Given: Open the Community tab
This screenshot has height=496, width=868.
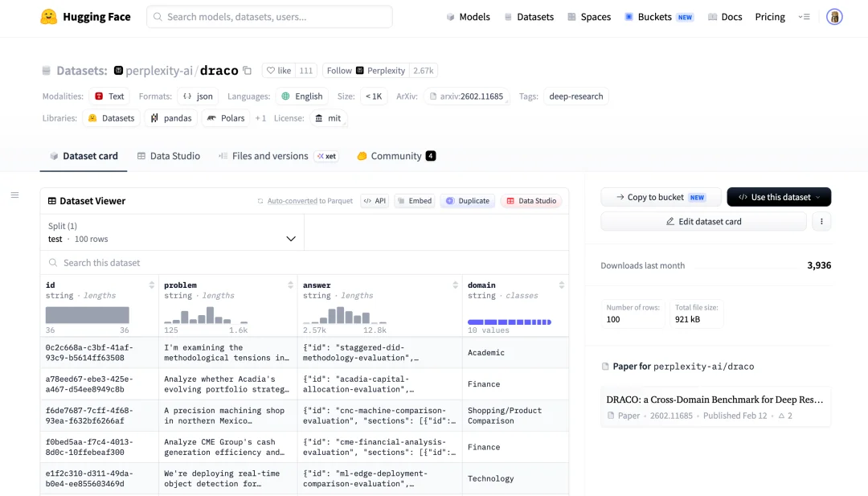Looking at the screenshot, I should click(x=396, y=156).
